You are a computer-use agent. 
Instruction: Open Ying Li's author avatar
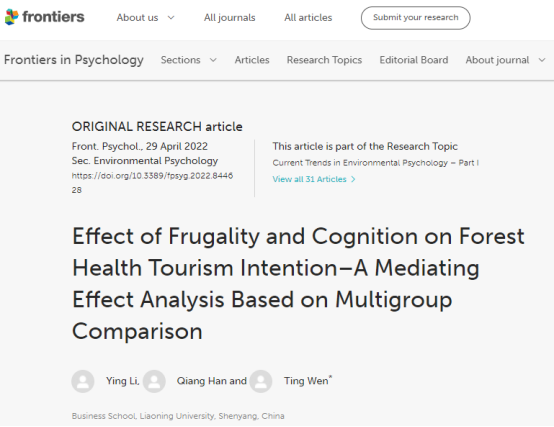pos(83,381)
